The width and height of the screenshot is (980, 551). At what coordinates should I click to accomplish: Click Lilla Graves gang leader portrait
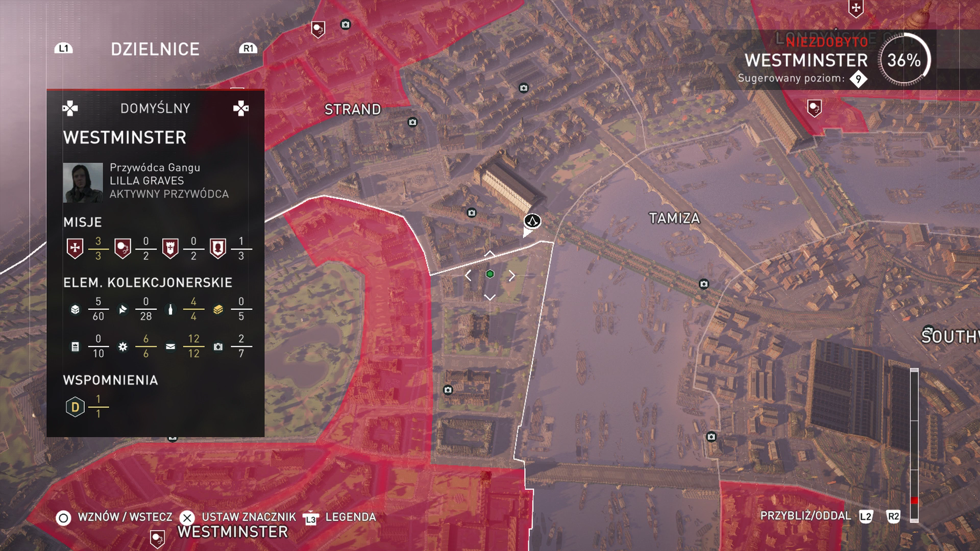point(83,183)
